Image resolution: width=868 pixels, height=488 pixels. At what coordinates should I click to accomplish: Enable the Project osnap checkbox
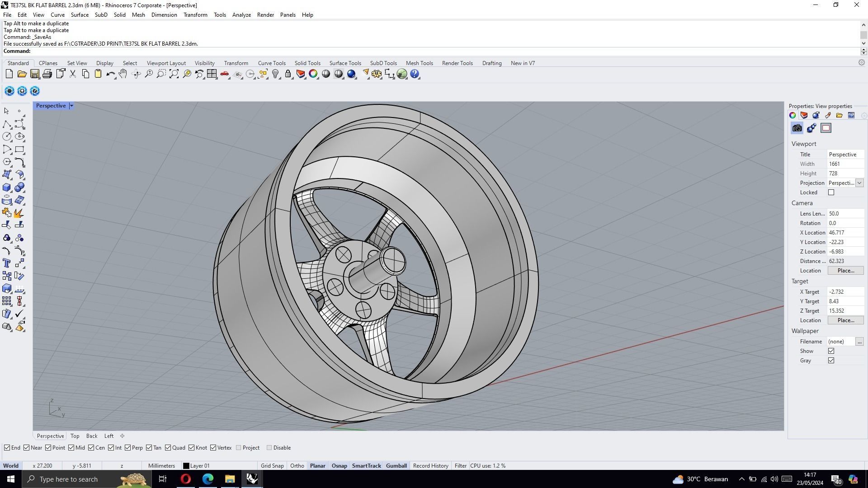pyautogui.click(x=239, y=448)
